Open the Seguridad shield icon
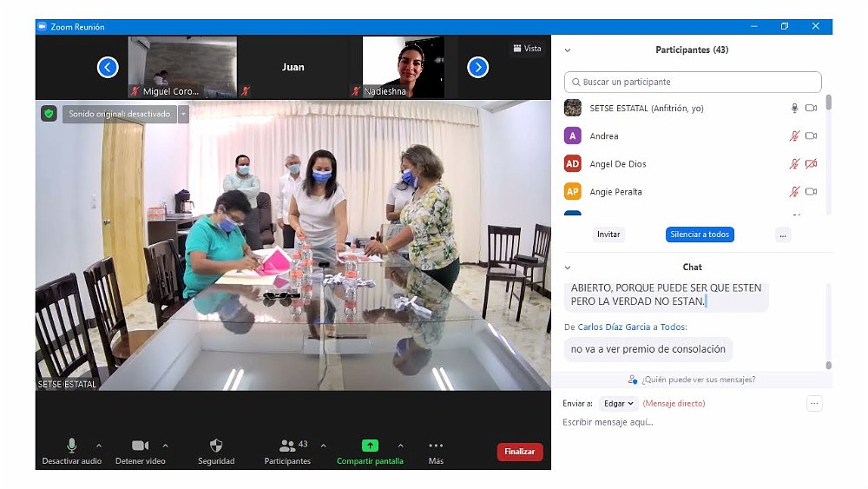Viewport: 868px width, 489px height. [x=216, y=446]
